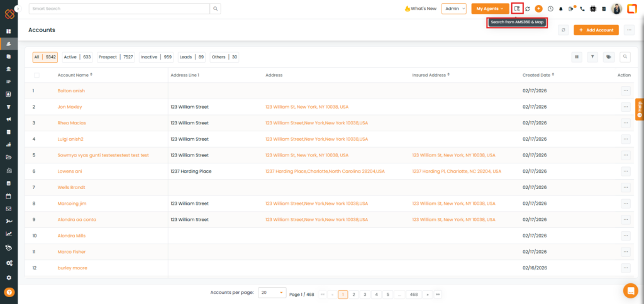The height and width of the screenshot is (304, 644).
Task: Click the Add Account button
Action: 596,30
